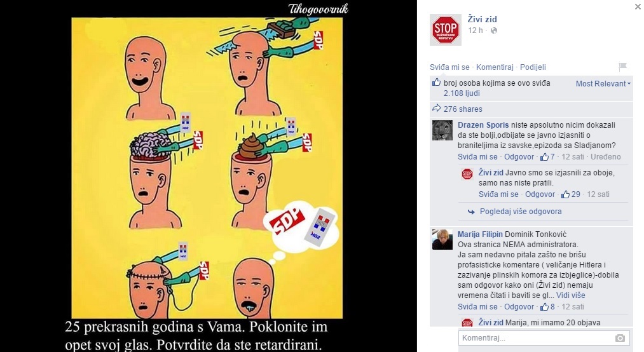
Task: Click Drazen Sporis lion avatar
Action: click(442, 130)
